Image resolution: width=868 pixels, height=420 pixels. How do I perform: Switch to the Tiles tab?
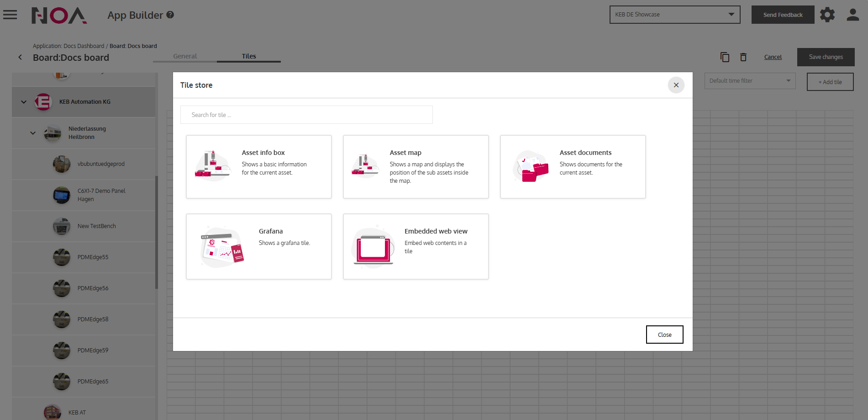coord(249,56)
